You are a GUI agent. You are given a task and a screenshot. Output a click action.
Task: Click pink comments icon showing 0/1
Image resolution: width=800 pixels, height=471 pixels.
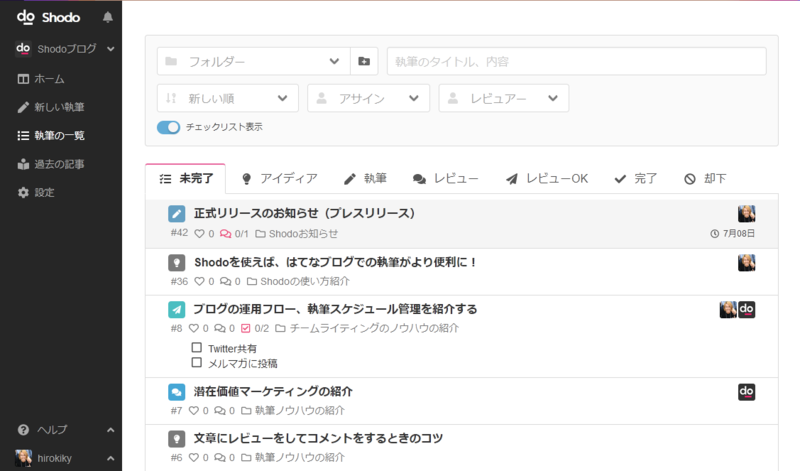[225, 234]
